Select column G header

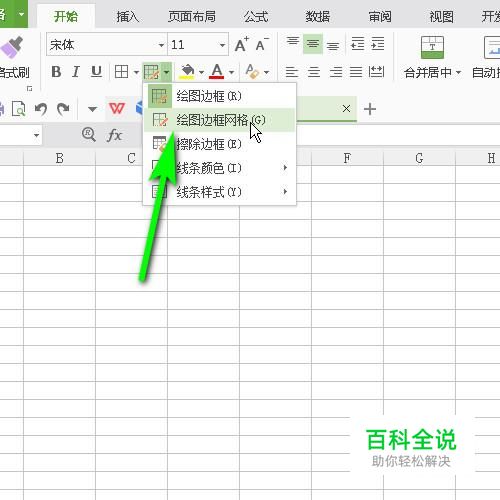pos(419,158)
